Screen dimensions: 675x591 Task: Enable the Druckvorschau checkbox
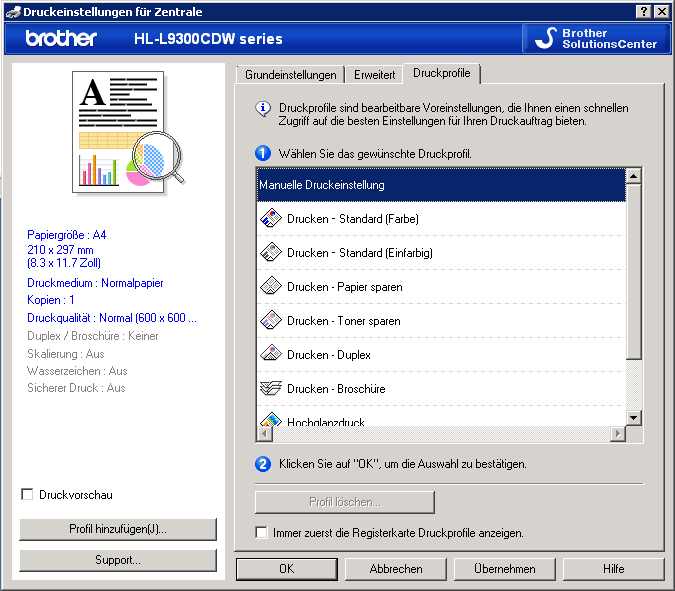(x=27, y=494)
